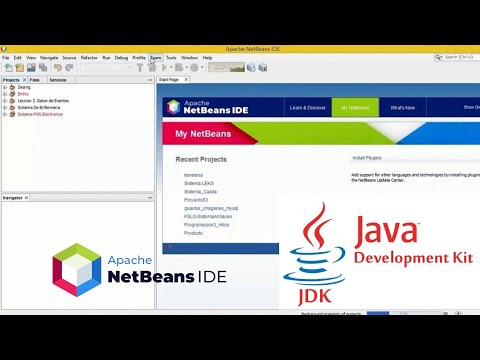Click the Build Project hammer icon

pos(140,68)
